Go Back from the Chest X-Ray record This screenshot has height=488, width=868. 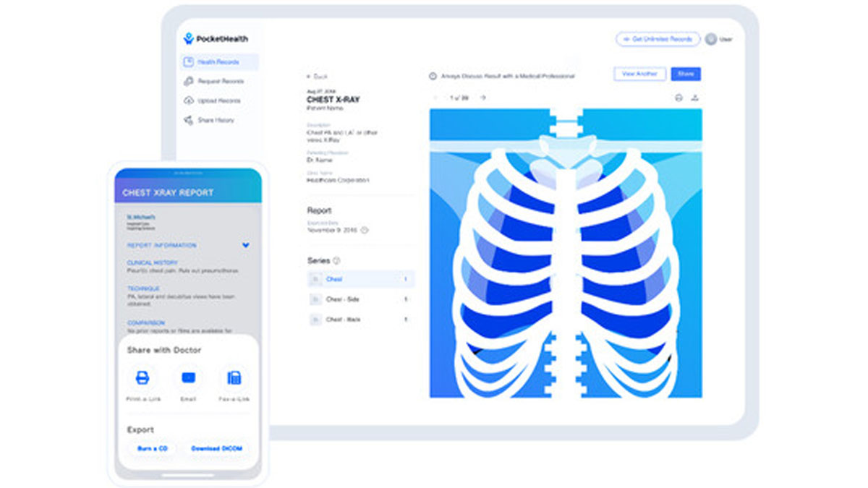(x=317, y=76)
